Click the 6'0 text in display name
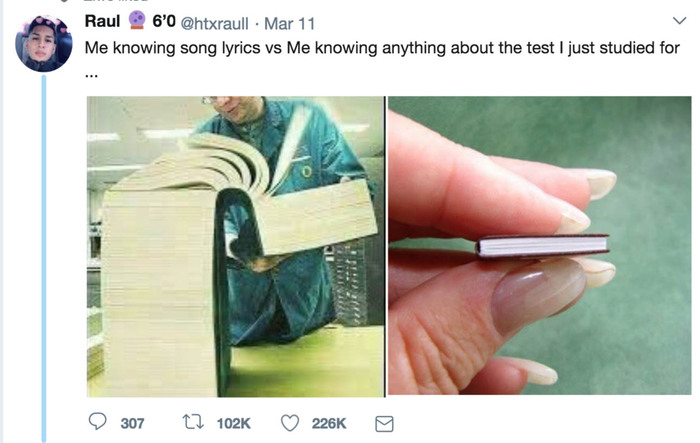 point(164,21)
